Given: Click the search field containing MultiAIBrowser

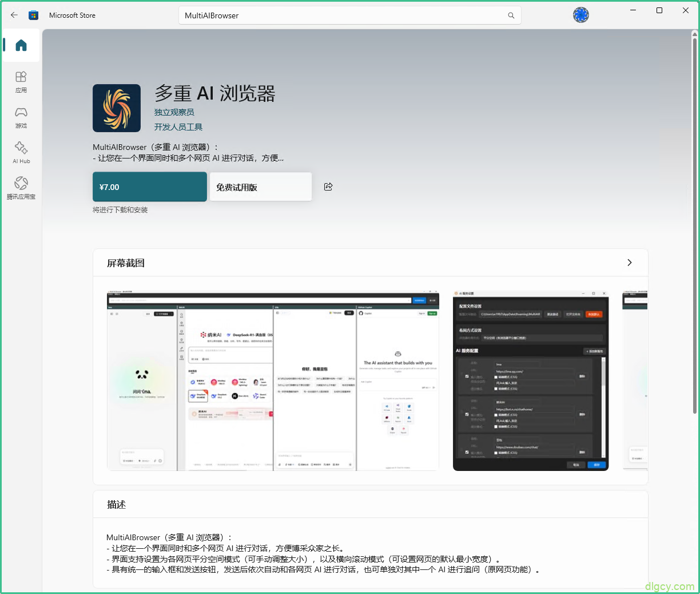Looking at the screenshot, I should click(x=343, y=15).
